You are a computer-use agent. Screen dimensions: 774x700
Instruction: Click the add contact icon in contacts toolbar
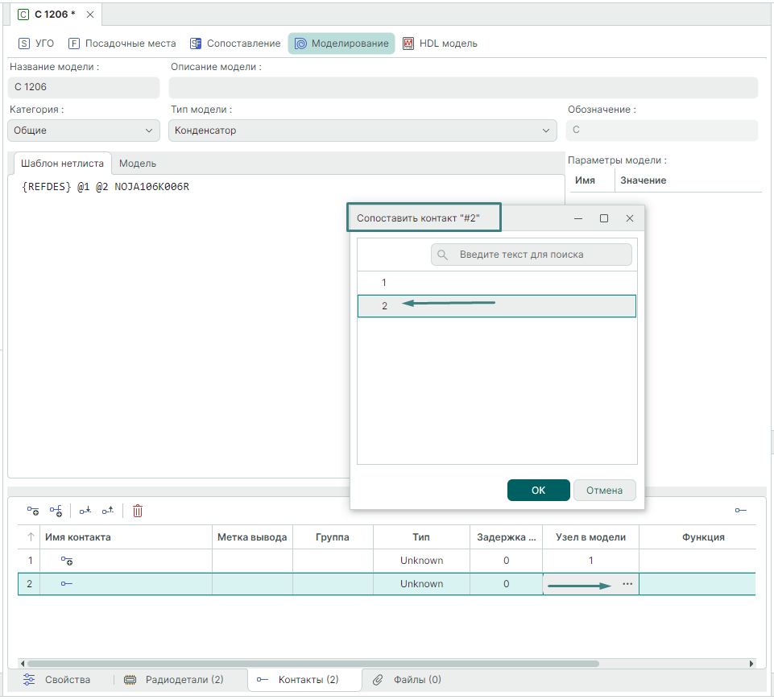pyautogui.click(x=33, y=511)
